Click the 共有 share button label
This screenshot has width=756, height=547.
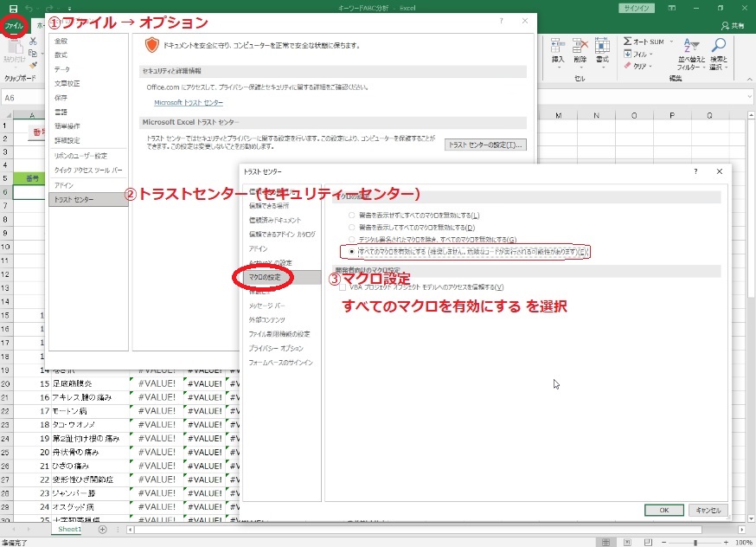pos(737,26)
